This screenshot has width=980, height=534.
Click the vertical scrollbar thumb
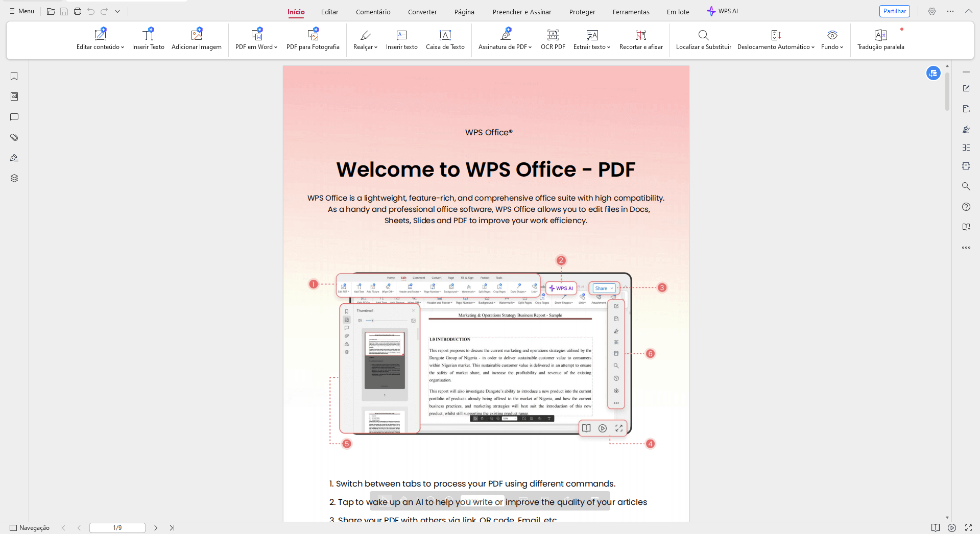pyautogui.click(x=947, y=91)
